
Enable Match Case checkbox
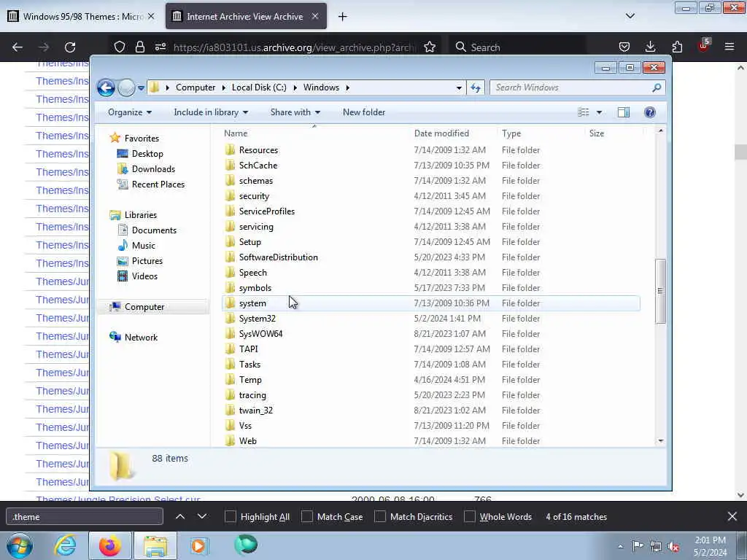[307, 517]
